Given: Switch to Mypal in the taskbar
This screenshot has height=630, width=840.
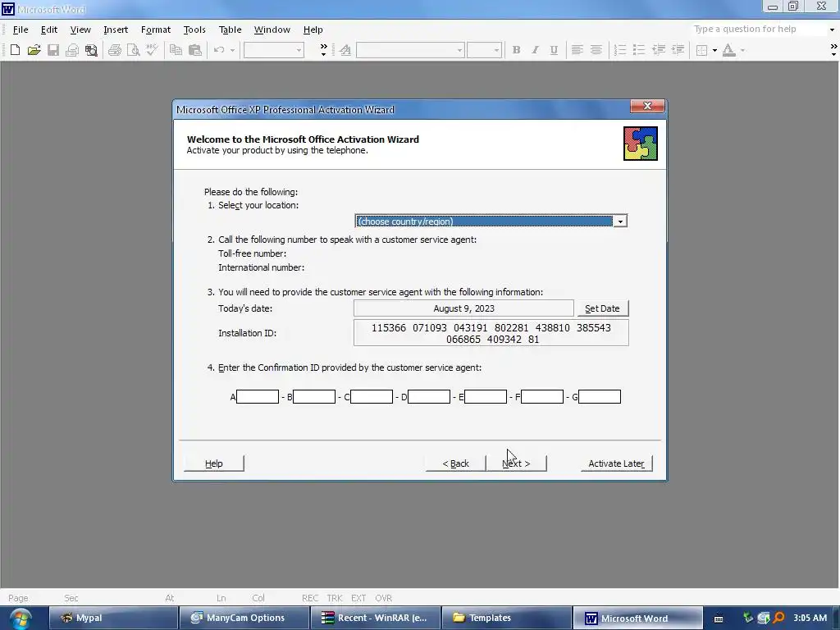Looking at the screenshot, I should (113, 619).
